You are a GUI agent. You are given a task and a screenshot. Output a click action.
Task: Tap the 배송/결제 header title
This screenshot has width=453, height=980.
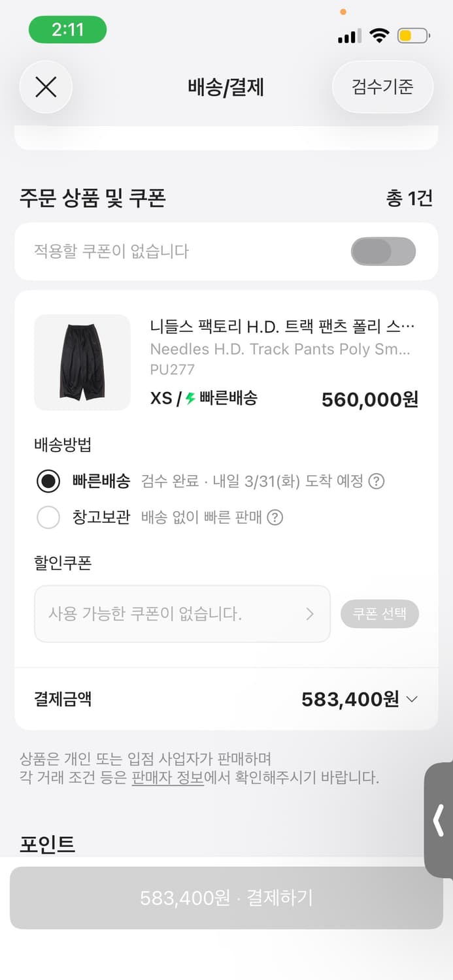(x=226, y=87)
